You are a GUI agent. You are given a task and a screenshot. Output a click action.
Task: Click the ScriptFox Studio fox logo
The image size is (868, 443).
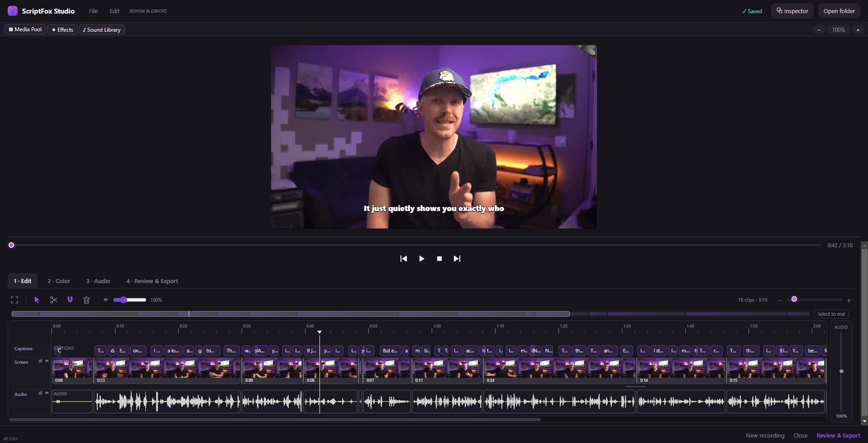click(13, 11)
